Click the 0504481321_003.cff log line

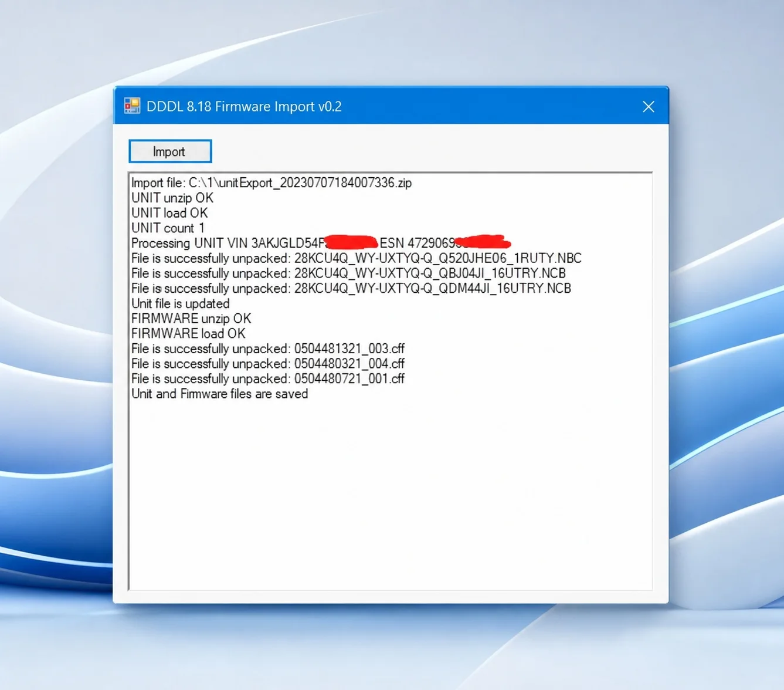tap(268, 349)
